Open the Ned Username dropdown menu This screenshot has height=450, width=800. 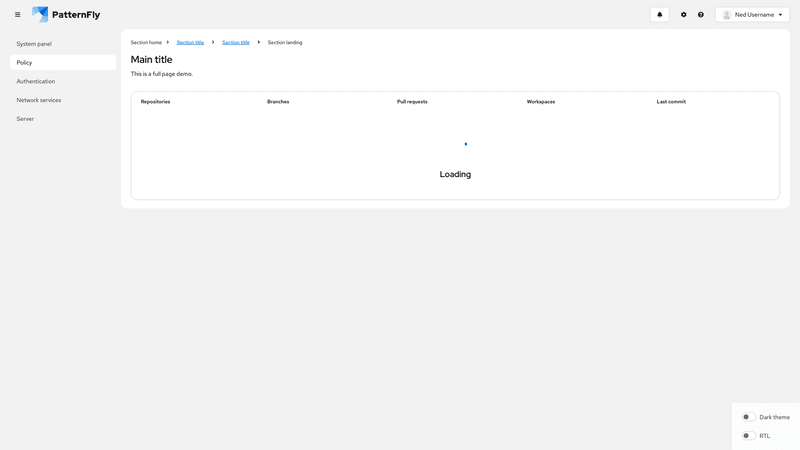[x=752, y=15]
